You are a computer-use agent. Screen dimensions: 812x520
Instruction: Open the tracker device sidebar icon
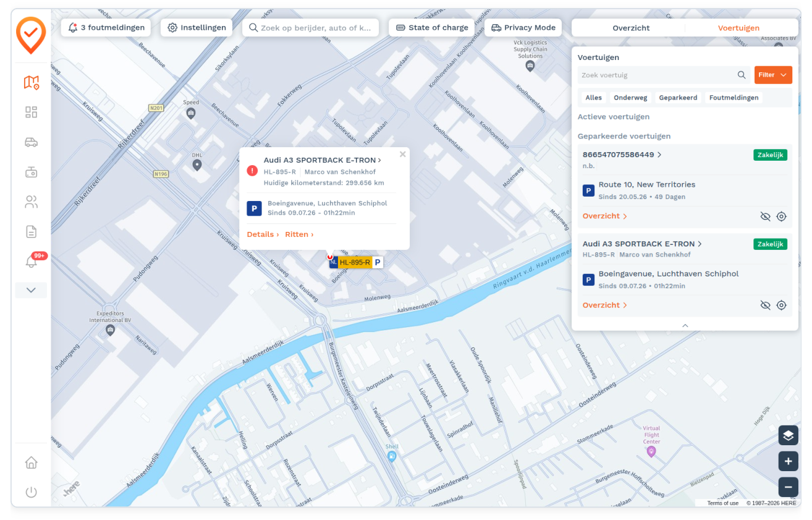point(31,172)
